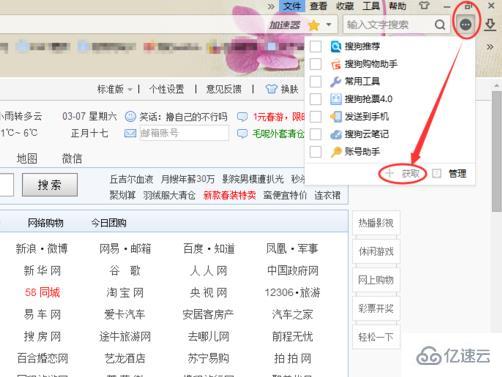The image size is (502, 377).
Task: Click the 热播影视 side button
Action: point(376,223)
